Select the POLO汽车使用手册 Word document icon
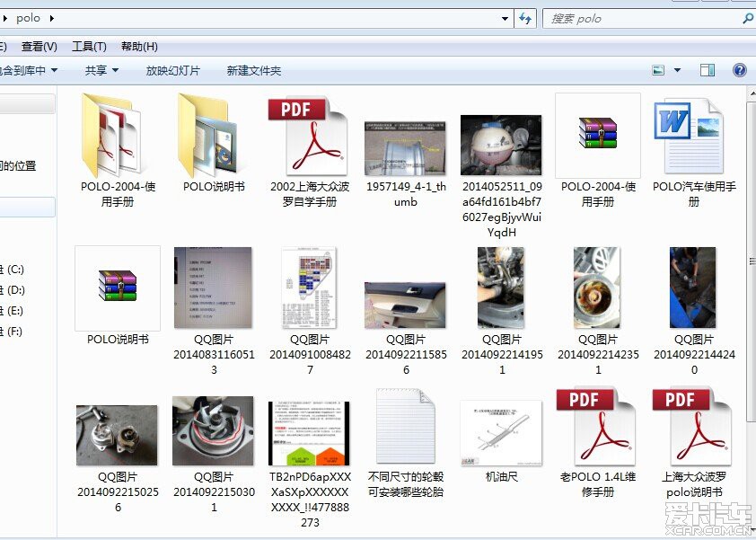Screen dimensions: 756x540 690,137
